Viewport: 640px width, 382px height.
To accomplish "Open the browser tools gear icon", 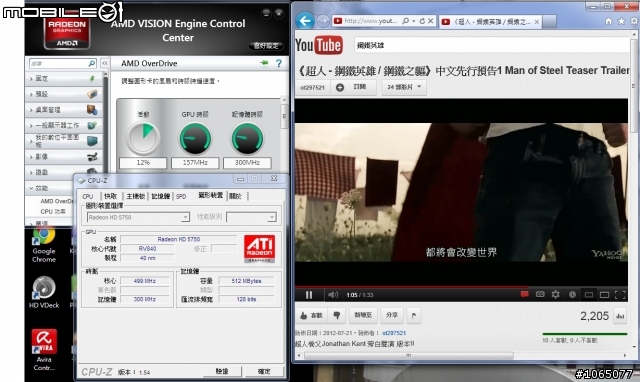I will point(634,21).
